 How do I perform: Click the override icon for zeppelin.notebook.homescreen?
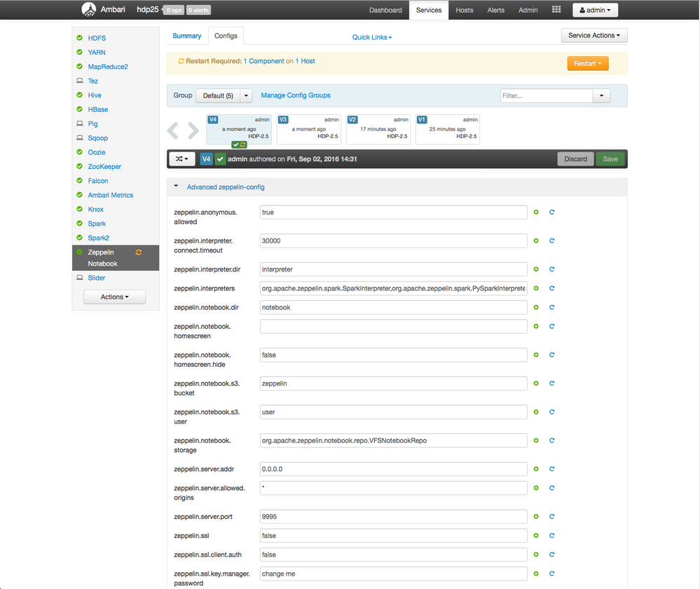click(x=536, y=326)
